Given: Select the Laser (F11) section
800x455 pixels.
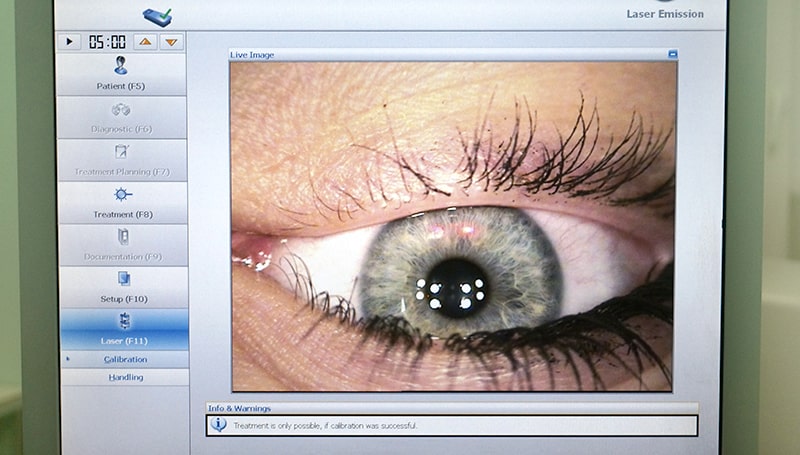Looking at the screenshot, I should click(x=123, y=329).
